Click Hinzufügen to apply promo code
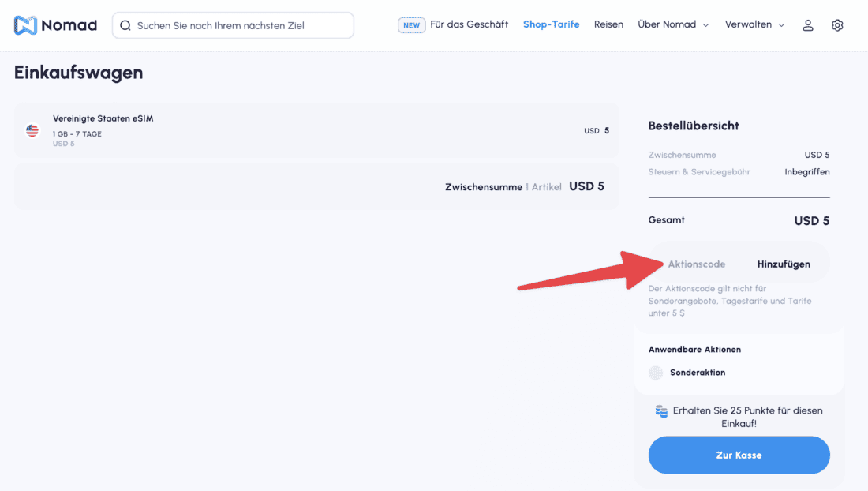 click(784, 264)
